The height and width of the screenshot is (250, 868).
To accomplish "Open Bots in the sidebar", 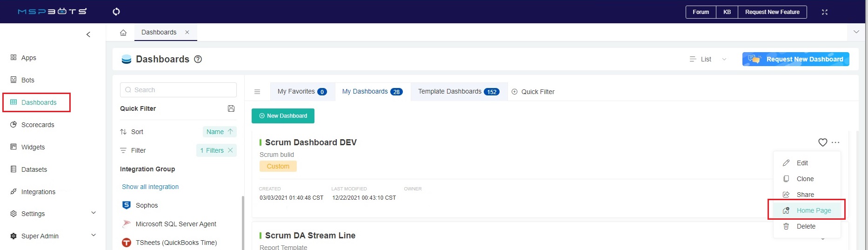I will (28, 80).
